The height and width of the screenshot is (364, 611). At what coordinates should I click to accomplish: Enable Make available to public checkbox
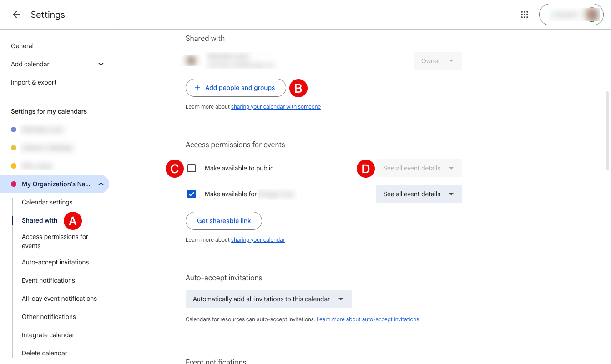192,168
